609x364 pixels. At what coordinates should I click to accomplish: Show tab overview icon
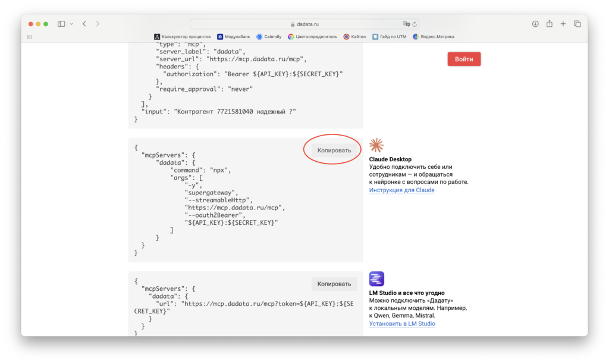[x=577, y=24]
